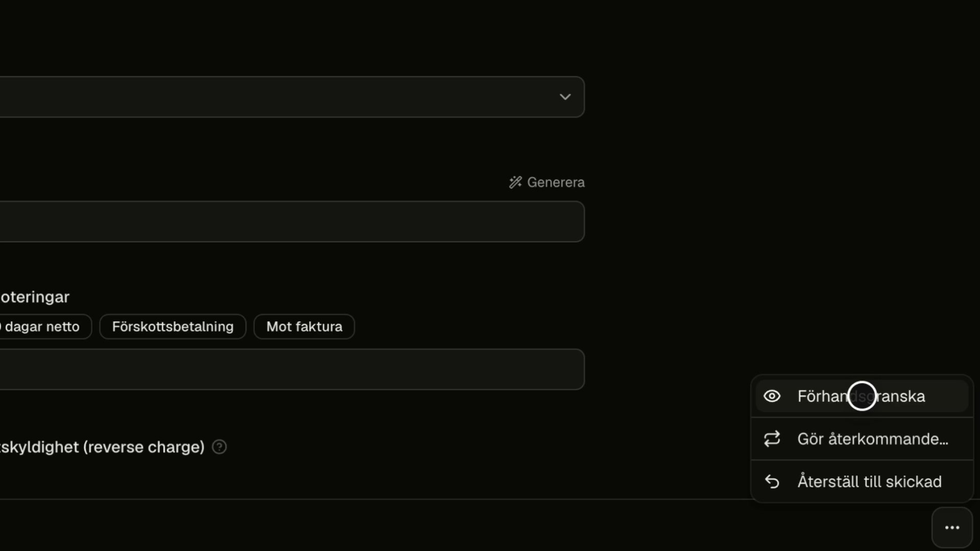Choose Förhandsgranska from the popup menu

click(x=862, y=396)
